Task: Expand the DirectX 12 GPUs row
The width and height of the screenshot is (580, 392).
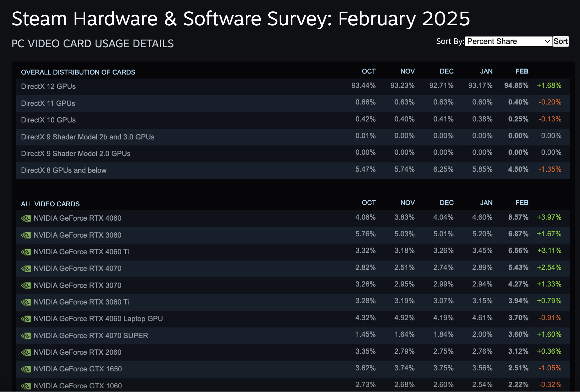Action: click(x=293, y=87)
